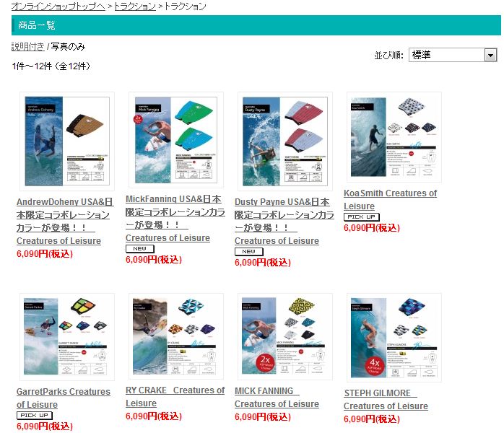Image resolution: width=504 pixels, height=433 pixels.
Task: Open the Dusty Payne red pad thumbnail
Action: pos(285,141)
